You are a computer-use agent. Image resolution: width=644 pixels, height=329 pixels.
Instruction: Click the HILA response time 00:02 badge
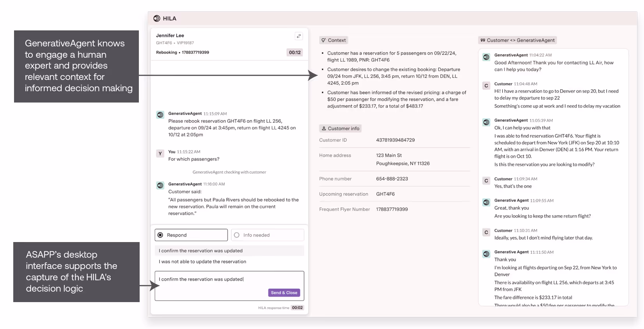pyautogui.click(x=298, y=308)
